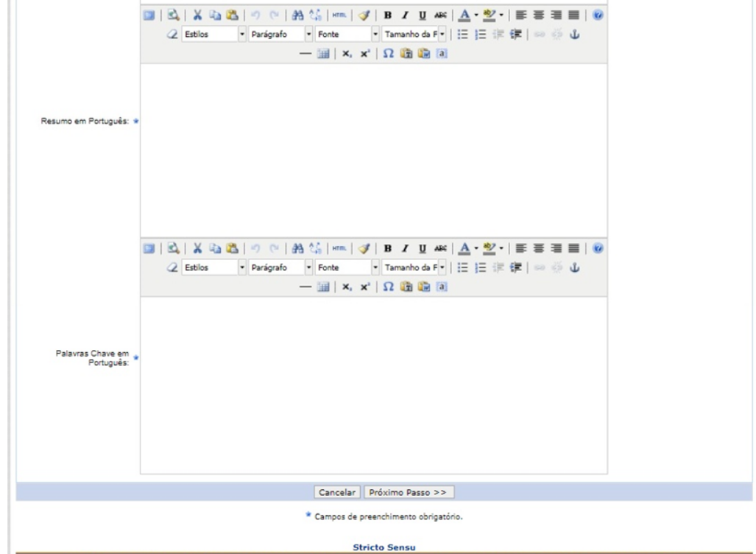Insert a table in the Resumo editor toolbar
756x554 pixels.
tap(322, 54)
